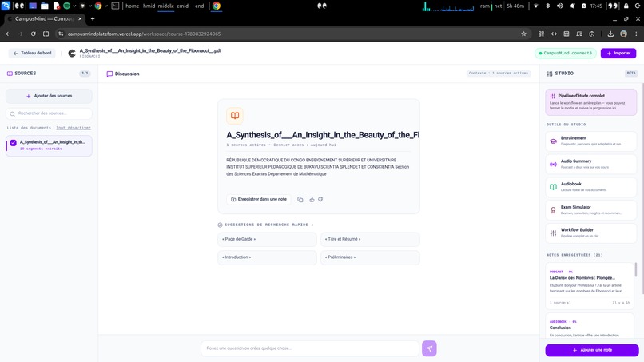Click the thumbs down icon
Viewport: 644px width, 362px height.
coord(320,199)
